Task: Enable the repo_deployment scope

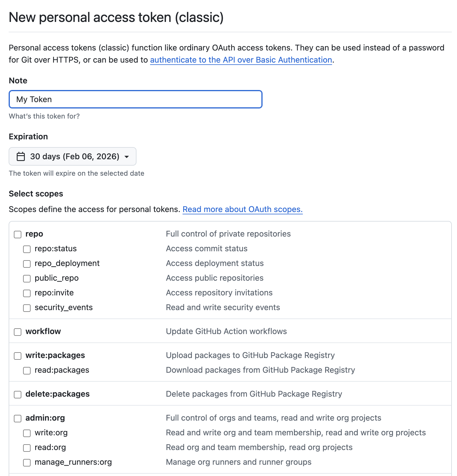Action: (27, 264)
